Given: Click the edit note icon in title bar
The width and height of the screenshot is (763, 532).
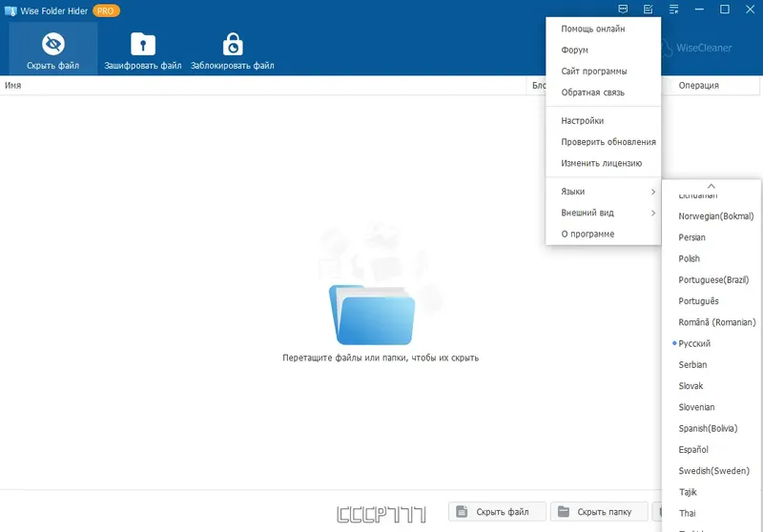Looking at the screenshot, I should pyautogui.click(x=649, y=10).
